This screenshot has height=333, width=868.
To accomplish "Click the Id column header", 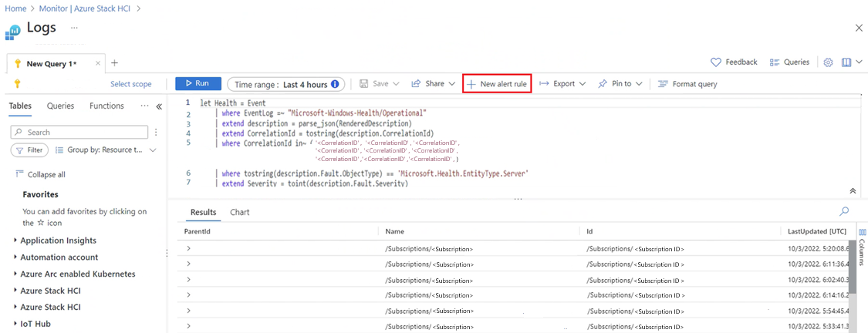I will click(x=590, y=231).
